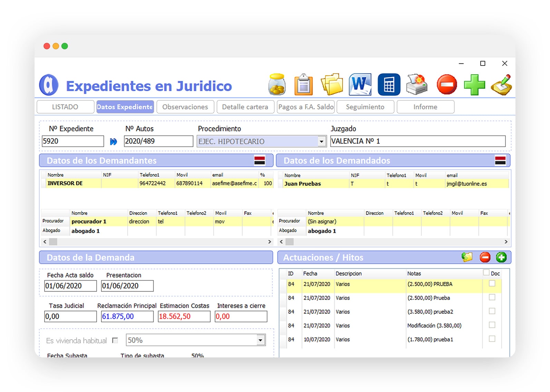Toggle the Es vivienda habitual checkbox
The width and height of the screenshot is (550, 392).
point(115,341)
